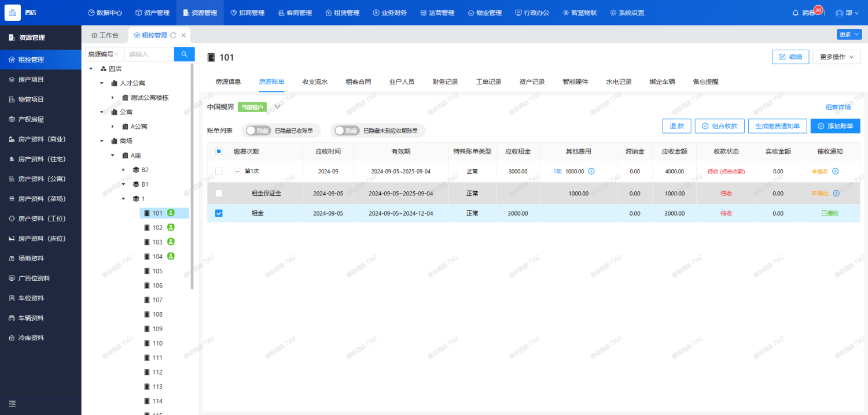Click the 冷库资料 sidebar icon

12,338
